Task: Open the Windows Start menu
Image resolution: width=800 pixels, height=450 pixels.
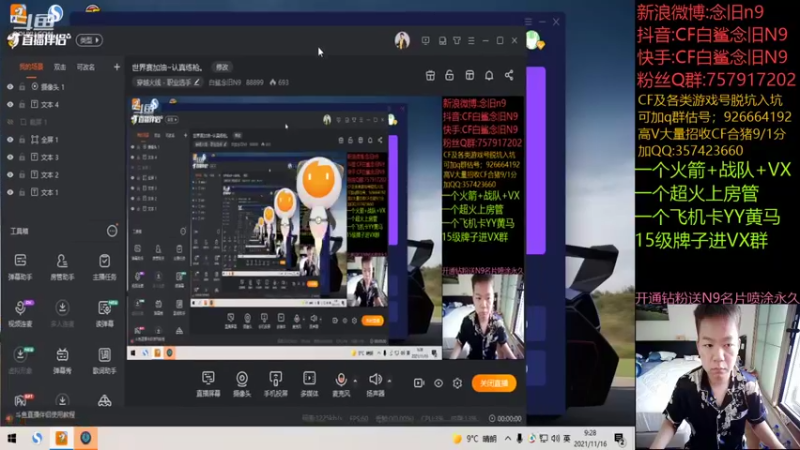Action: (11, 438)
